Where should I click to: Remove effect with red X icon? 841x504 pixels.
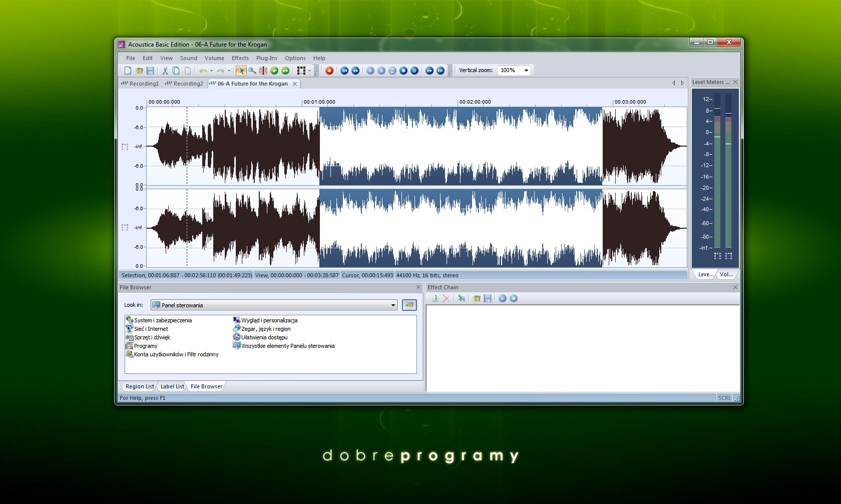(446, 298)
